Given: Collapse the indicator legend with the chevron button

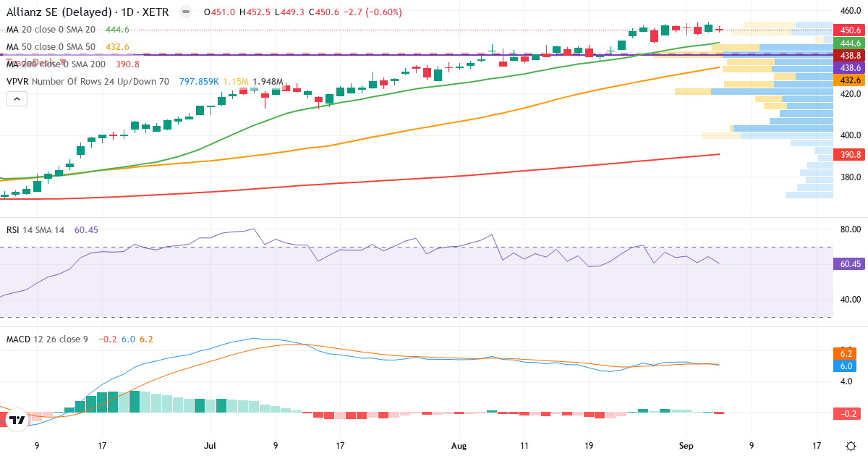Looking at the screenshot, I should [x=17, y=99].
